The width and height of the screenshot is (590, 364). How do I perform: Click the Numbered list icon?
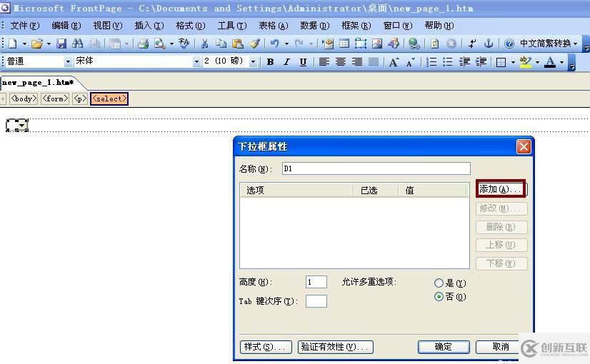(431, 62)
